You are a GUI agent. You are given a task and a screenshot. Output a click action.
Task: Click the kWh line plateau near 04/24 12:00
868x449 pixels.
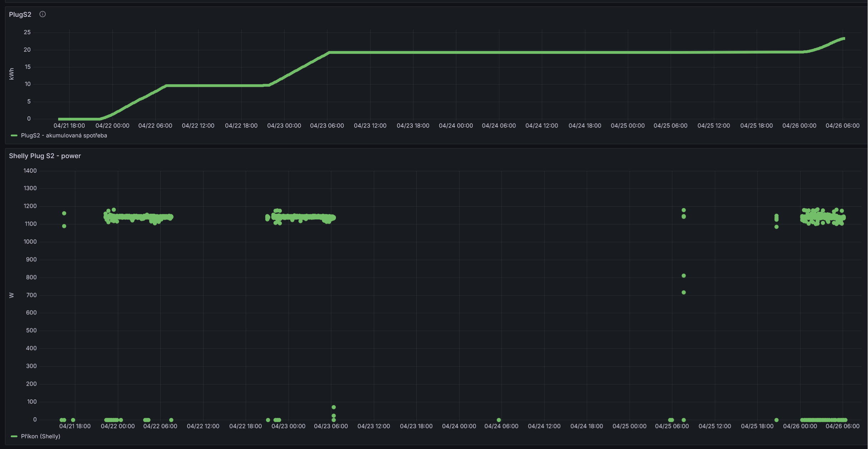click(x=542, y=52)
